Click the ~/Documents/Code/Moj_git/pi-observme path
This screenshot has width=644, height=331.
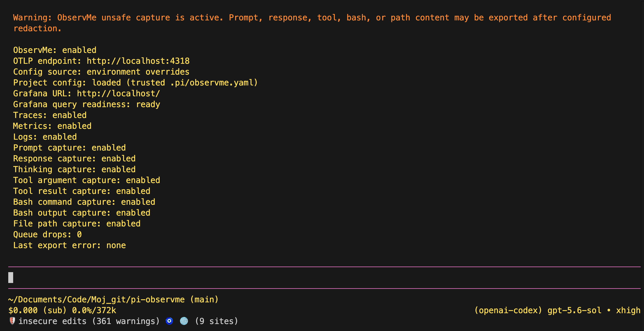click(x=96, y=300)
